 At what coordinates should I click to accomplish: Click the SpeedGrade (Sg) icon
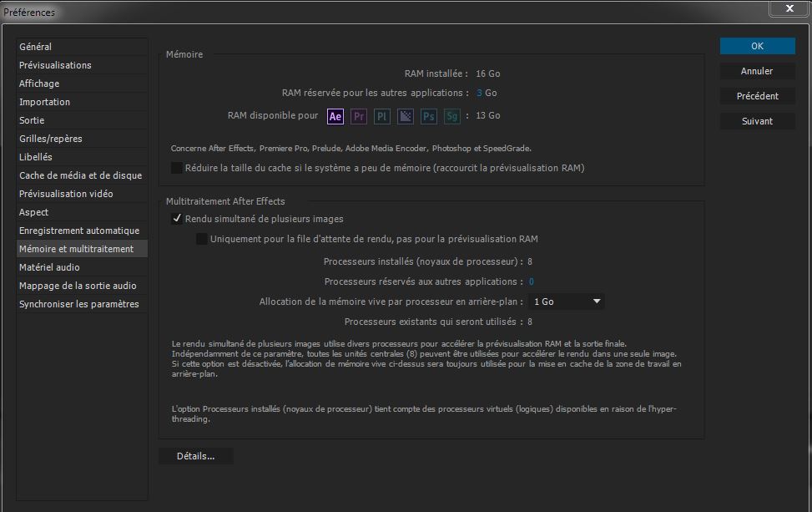pyautogui.click(x=451, y=116)
